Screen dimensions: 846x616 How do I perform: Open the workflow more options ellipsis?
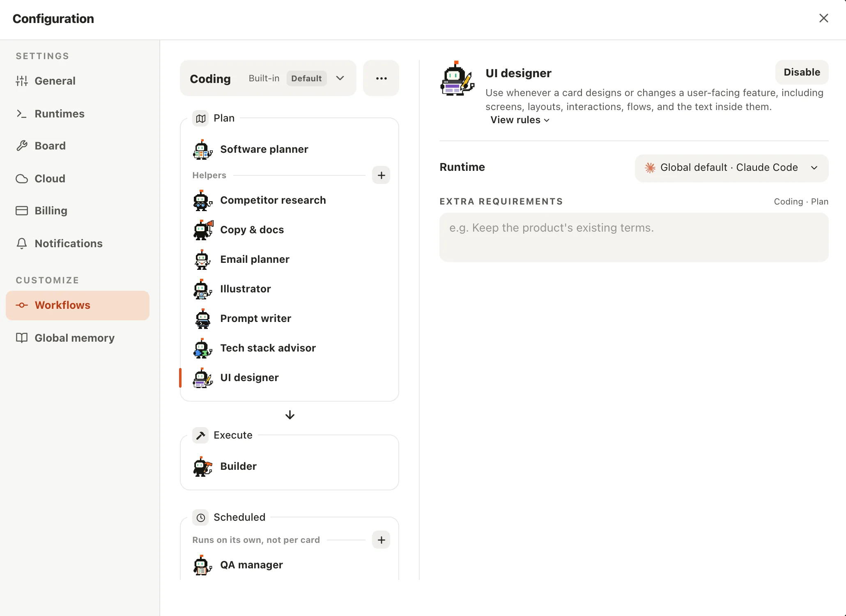[381, 78]
